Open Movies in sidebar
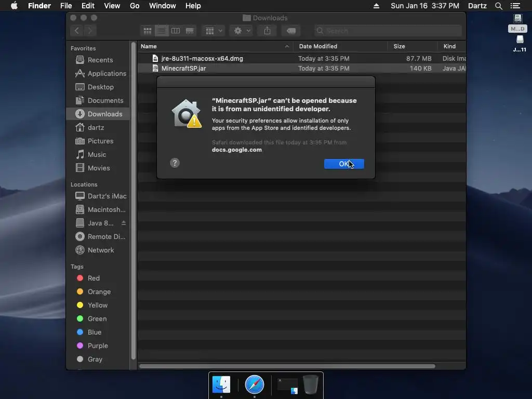 (x=98, y=168)
